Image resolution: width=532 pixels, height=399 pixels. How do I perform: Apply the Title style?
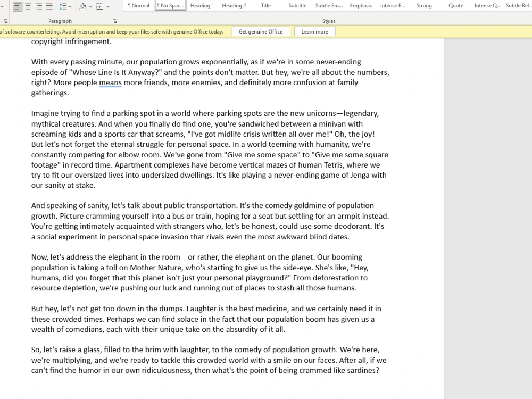click(x=265, y=5)
